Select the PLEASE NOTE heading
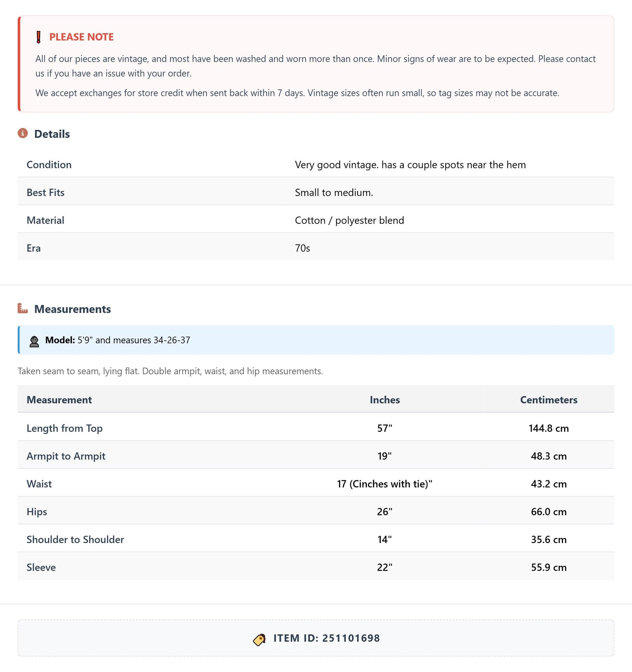The height and width of the screenshot is (672, 632). pos(82,37)
